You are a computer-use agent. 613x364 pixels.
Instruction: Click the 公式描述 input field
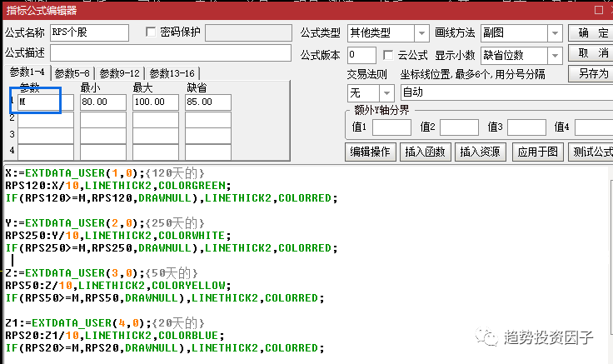pyautogui.click(x=171, y=52)
